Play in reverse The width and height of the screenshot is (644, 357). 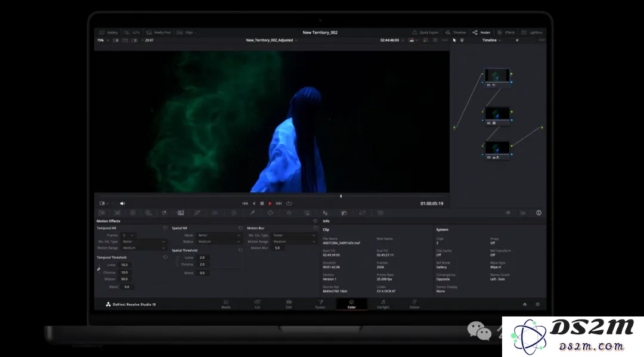(254, 203)
